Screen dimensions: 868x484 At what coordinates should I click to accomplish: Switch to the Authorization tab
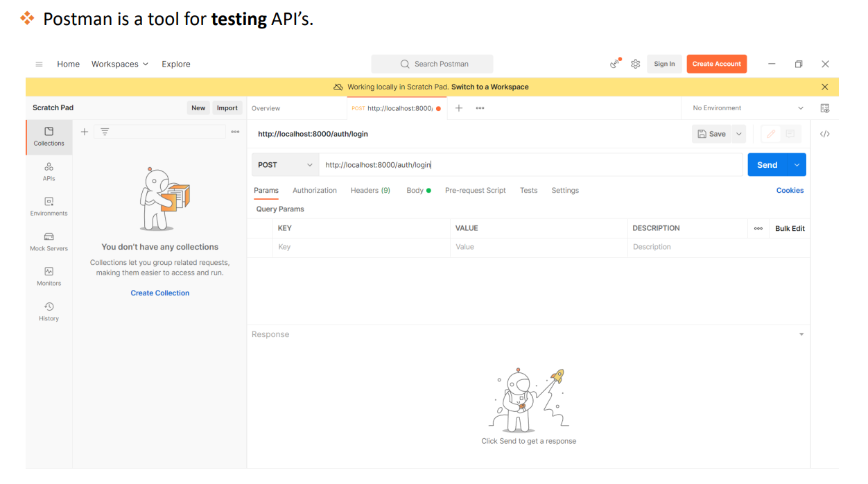click(x=315, y=190)
